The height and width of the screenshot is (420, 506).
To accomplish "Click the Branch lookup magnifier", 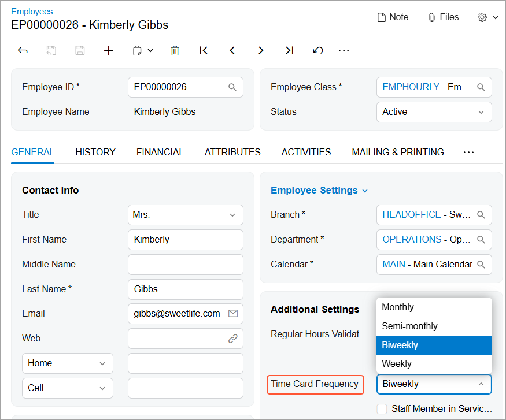I will click(481, 215).
